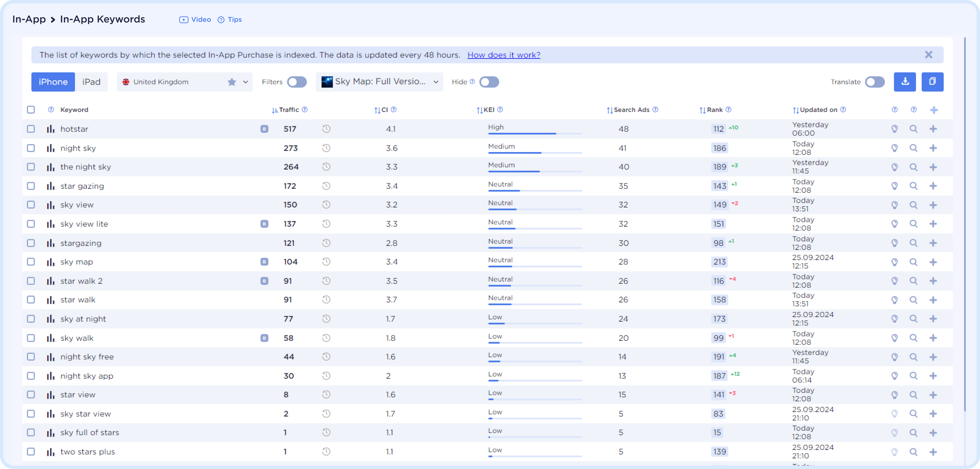Open the How does it work link
Image resolution: width=980 pixels, height=469 pixels.
coord(504,55)
